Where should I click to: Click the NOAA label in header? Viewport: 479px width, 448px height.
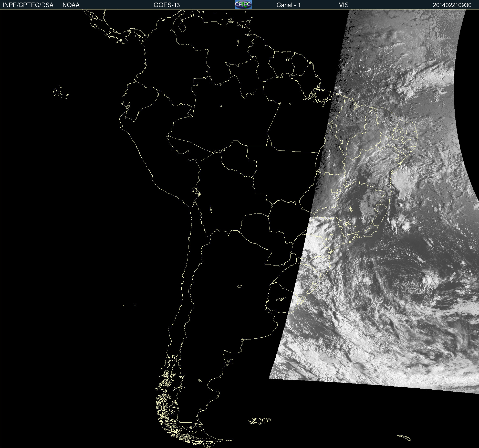(x=71, y=5)
